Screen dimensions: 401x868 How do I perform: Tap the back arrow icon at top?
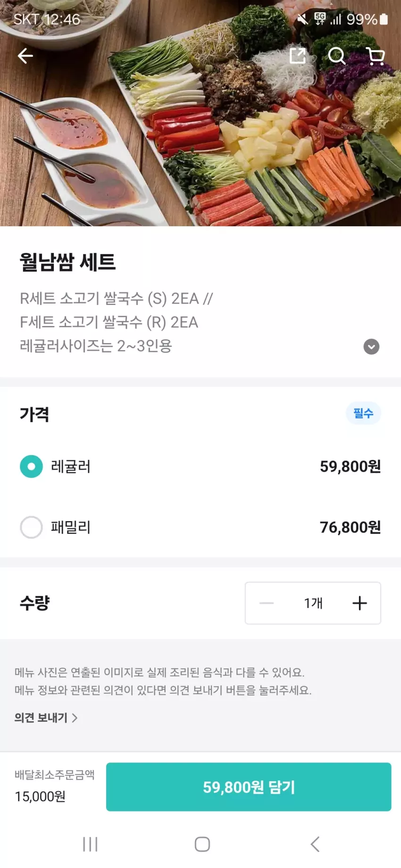[25, 56]
